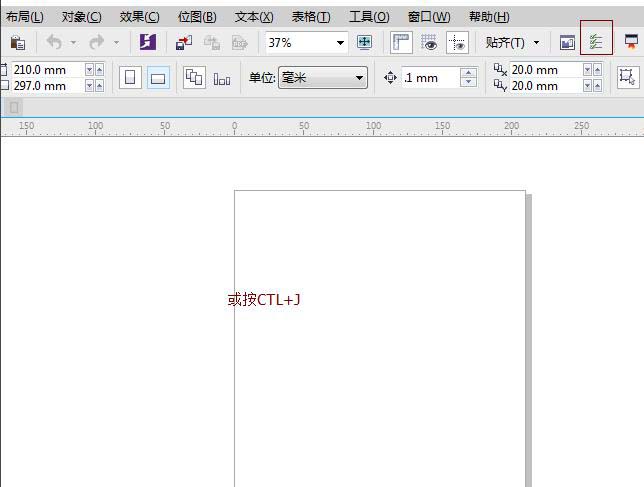Click duplicate distance Y field 20.0 mm
Screen dimensions: 644x487
tap(546, 86)
